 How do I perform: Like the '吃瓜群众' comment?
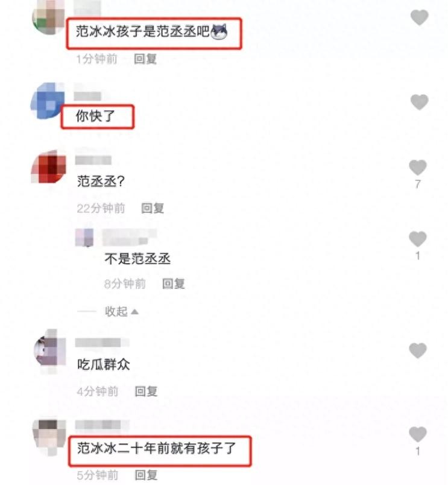(418, 350)
